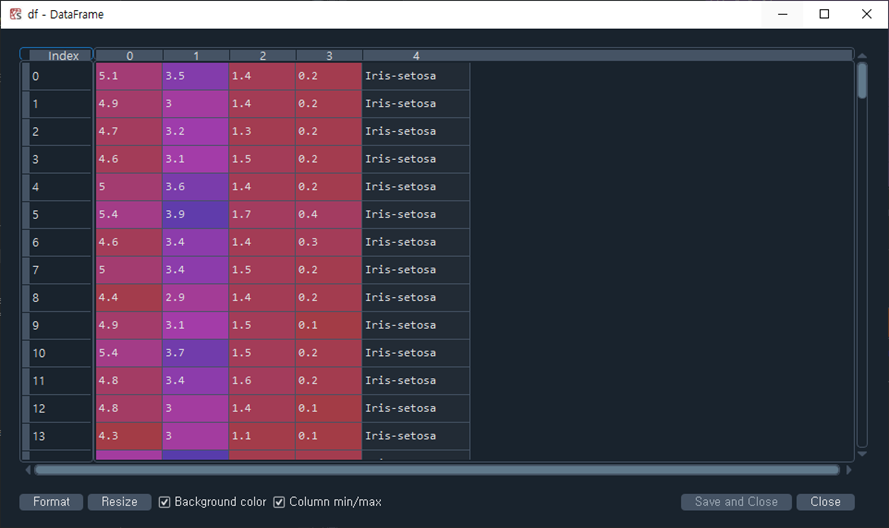Open the Format dialog button
The width and height of the screenshot is (889, 528).
tap(51, 502)
